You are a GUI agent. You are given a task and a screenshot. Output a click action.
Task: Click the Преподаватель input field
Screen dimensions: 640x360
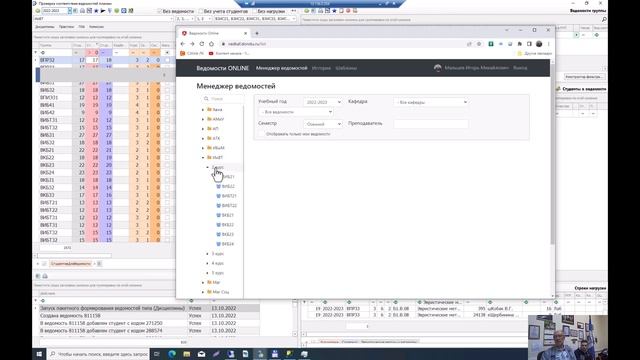[431, 124]
